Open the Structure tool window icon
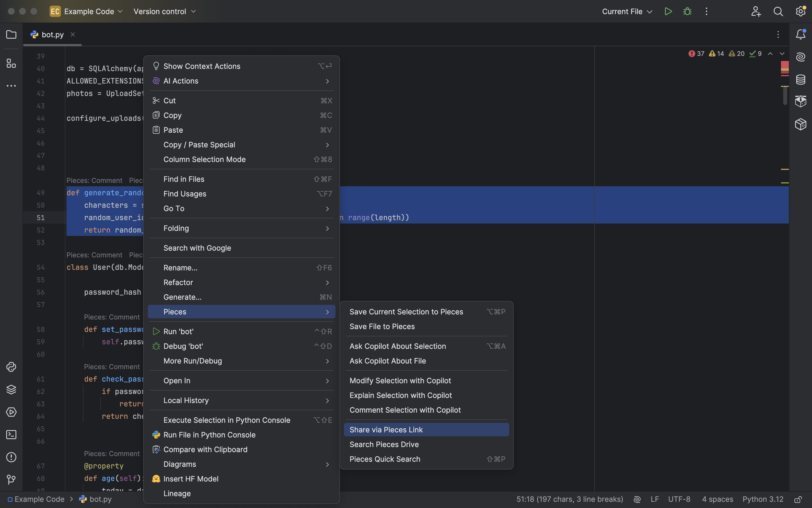Screen dimensions: 812x508 (11, 63)
